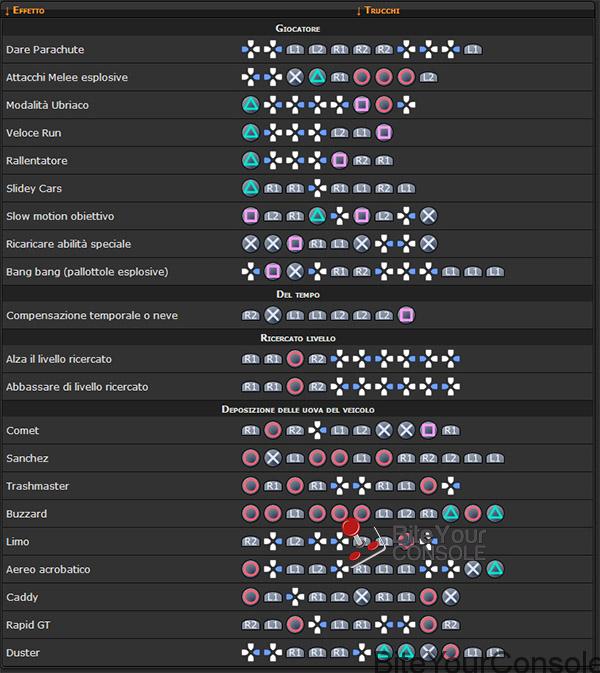The image size is (600, 673).
Task: Click the triangle icon in Slow motion obiettivo row
Action: pos(317,216)
